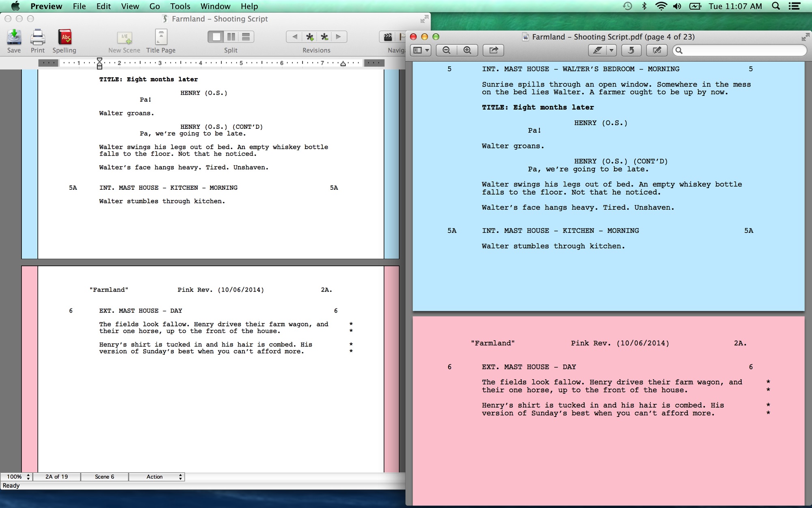Enter fullscreen for the Preview PDF window
Viewport: 812px width, 508px height.
click(x=806, y=37)
